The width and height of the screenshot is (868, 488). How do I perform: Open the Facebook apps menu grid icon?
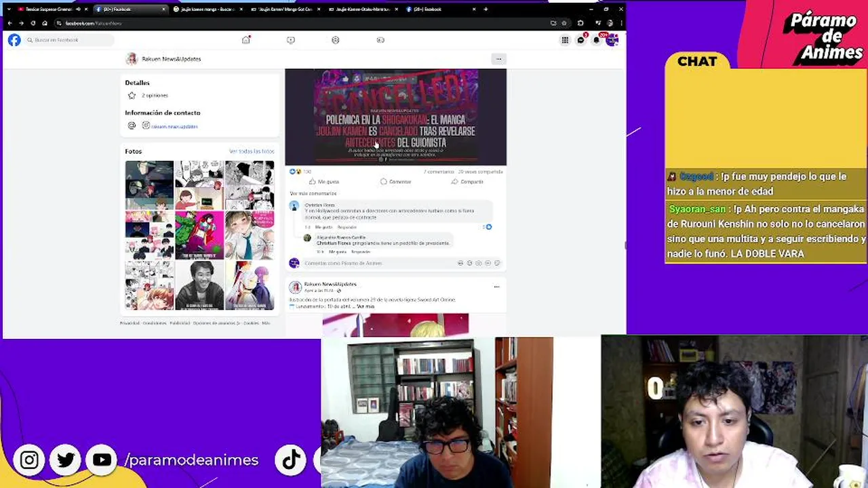click(565, 40)
